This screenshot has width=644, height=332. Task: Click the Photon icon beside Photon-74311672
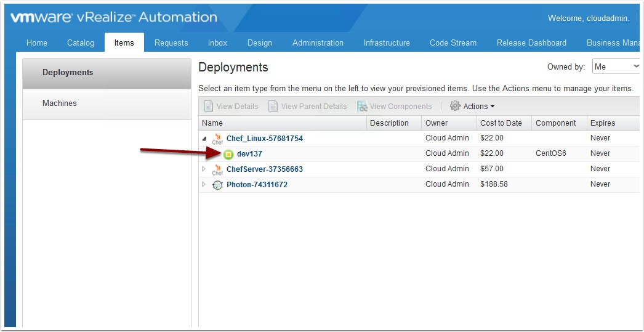(217, 185)
